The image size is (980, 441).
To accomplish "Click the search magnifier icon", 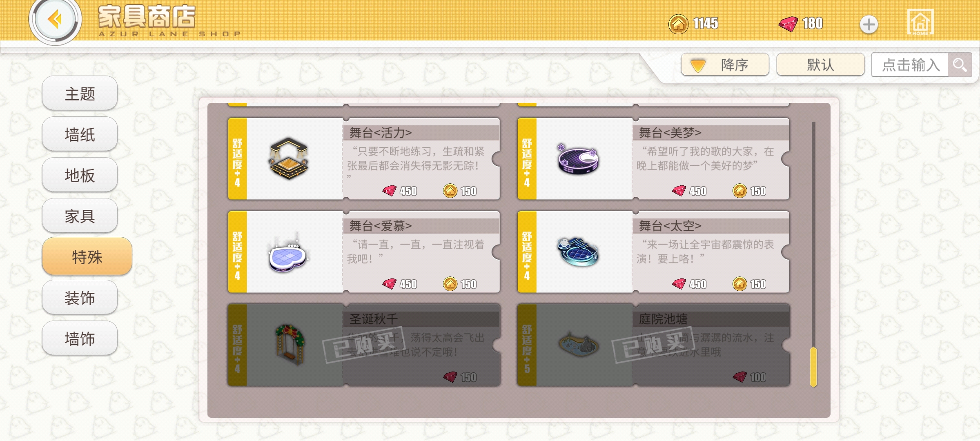I will [960, 65].
